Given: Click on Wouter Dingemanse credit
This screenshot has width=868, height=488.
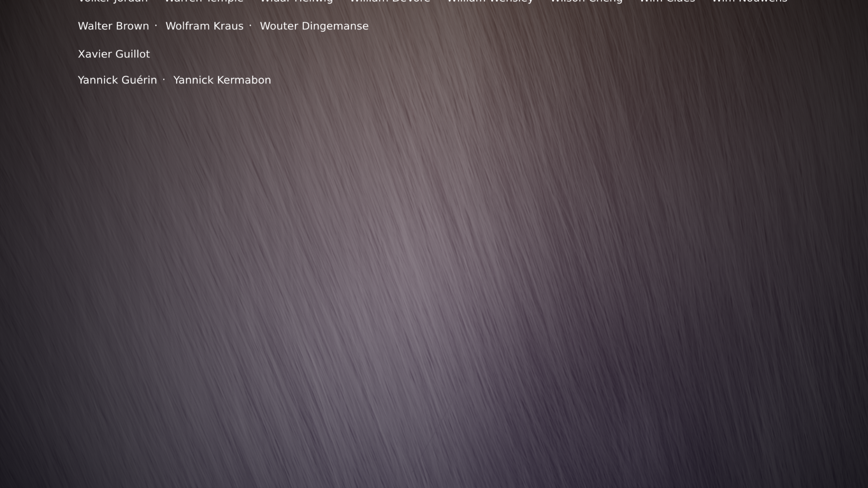Looking at the screenshot, I should [x=314, y=26].
